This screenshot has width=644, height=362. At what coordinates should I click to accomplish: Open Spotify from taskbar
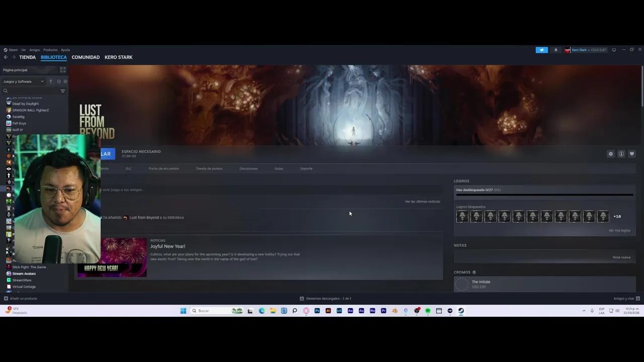pos(428,311)
